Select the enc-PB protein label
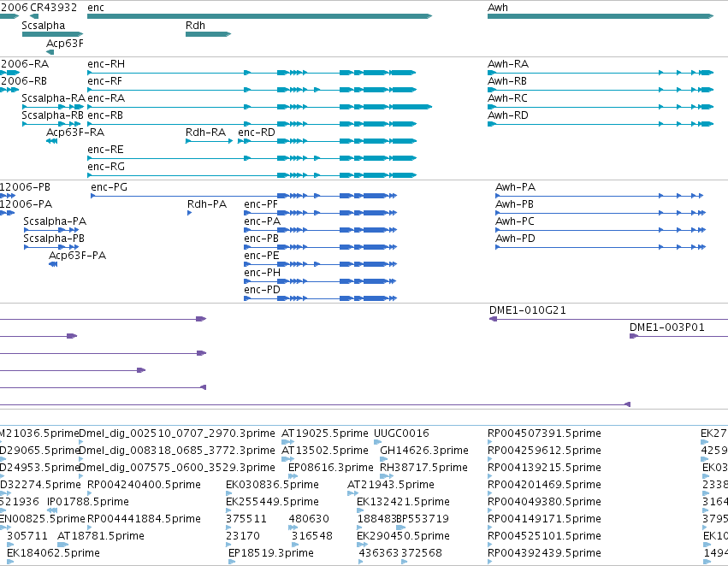Screen dimensions: 728x566 tap(262, 239)
